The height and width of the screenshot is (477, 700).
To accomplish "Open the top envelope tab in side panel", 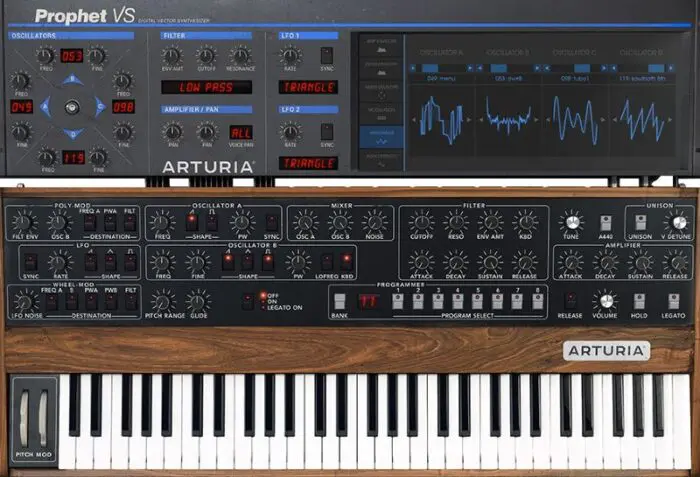I will tap(381, 45).
